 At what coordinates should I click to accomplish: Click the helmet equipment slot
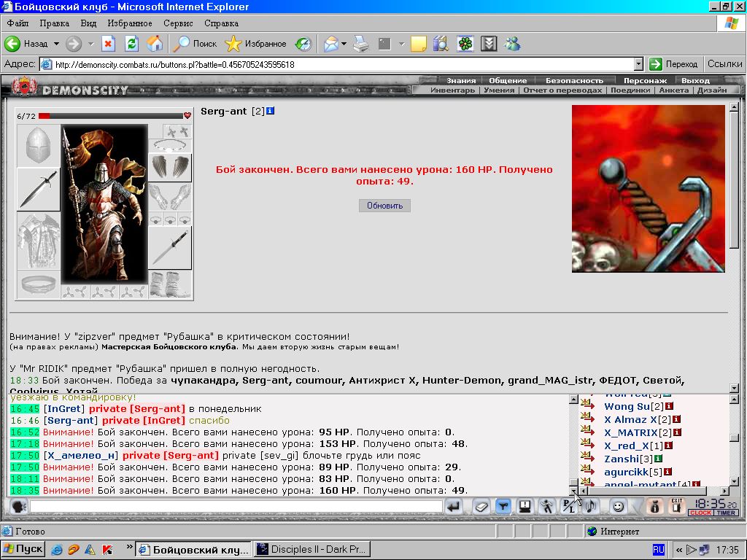point(38,146)
